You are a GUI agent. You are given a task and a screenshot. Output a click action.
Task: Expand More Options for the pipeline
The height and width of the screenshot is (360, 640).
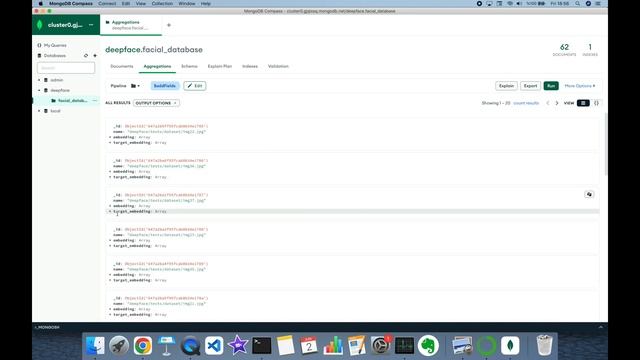[x=580, y=86]
